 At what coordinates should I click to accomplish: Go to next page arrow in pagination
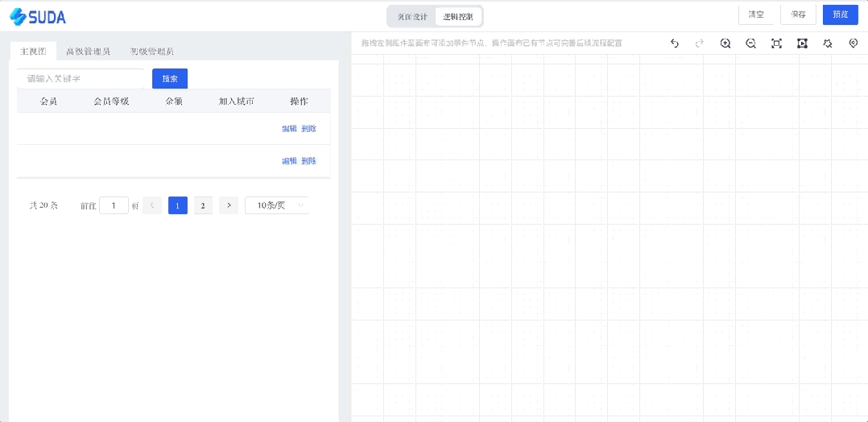pyautogui.click(x=229, y=205)
